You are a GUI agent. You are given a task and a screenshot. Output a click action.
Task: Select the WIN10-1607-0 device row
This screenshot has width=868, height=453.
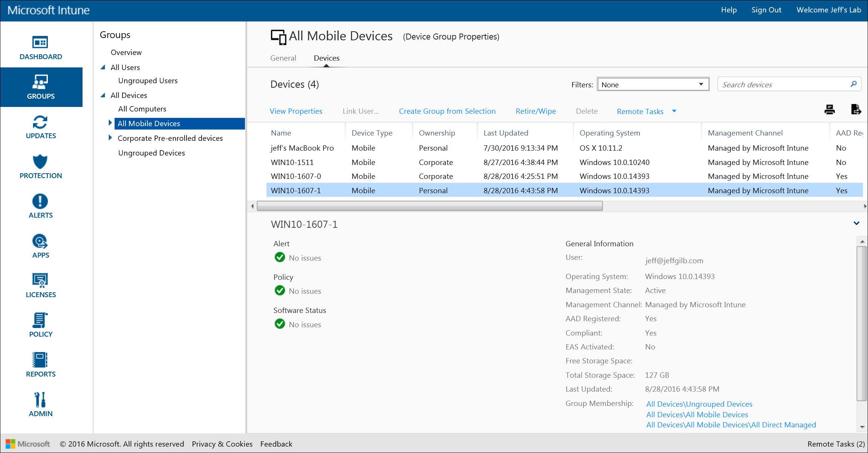tap(565, 176)
